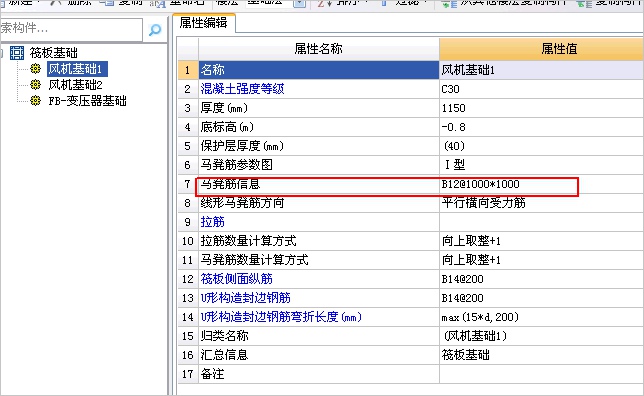The image size is (644, 396).
Task: Click the U形构造封边钢筋 property name
Action: [x=246, y=298]
